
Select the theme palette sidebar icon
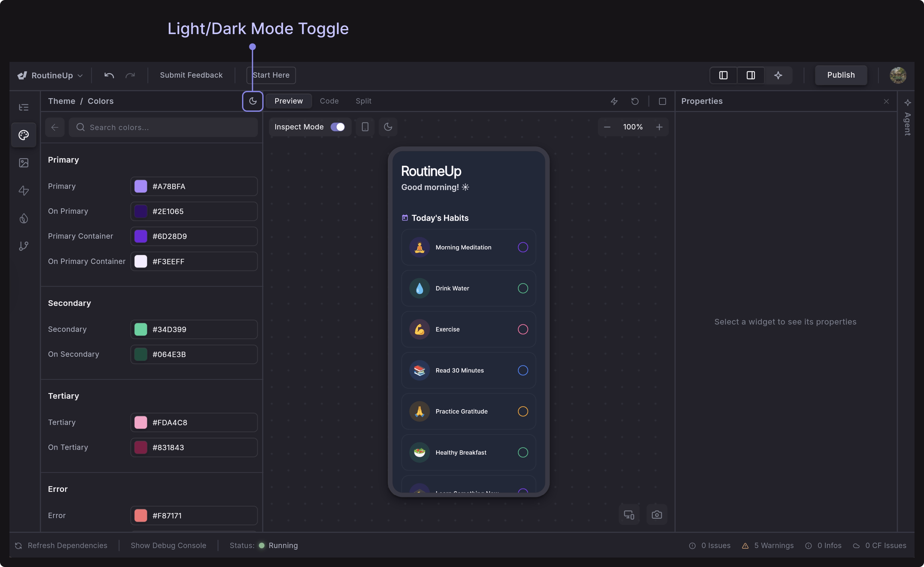click(x=24, y=135)
